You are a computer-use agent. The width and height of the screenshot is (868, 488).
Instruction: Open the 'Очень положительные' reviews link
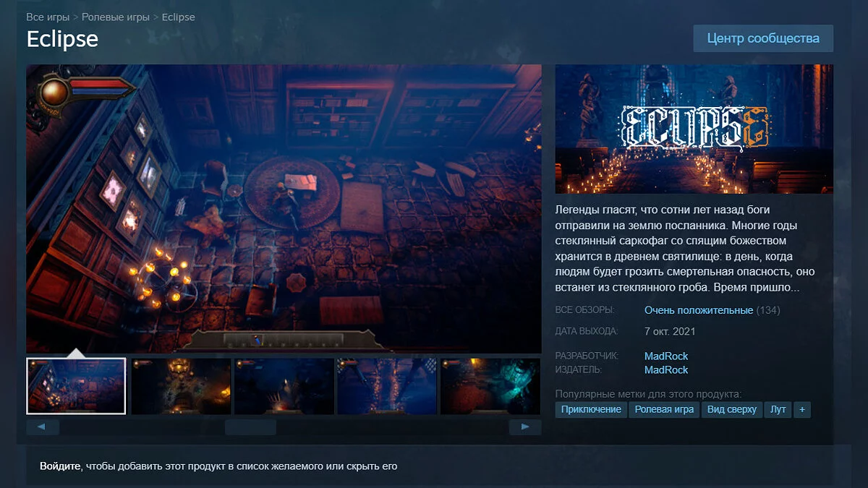699,310
